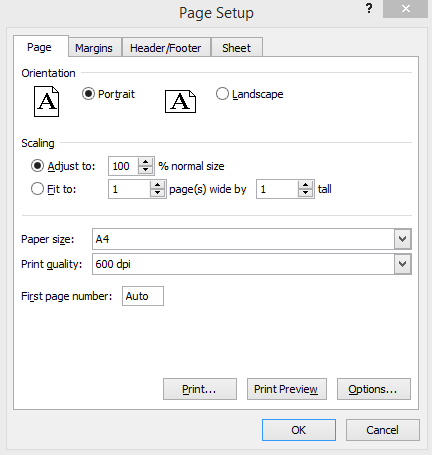432x455 pixels.
Task: Click the help question mark icon
Action: [x=369, y=8]
